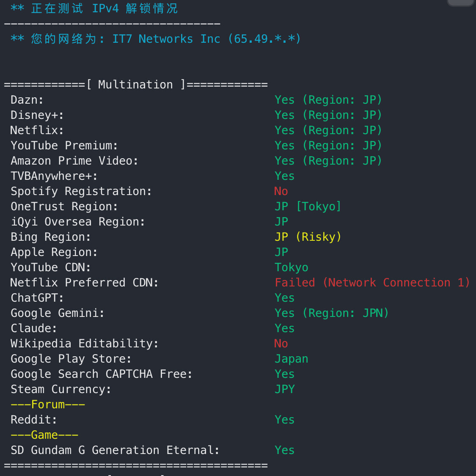Click the OneTrust Region JP [Tokyo] value

point(308,206)
